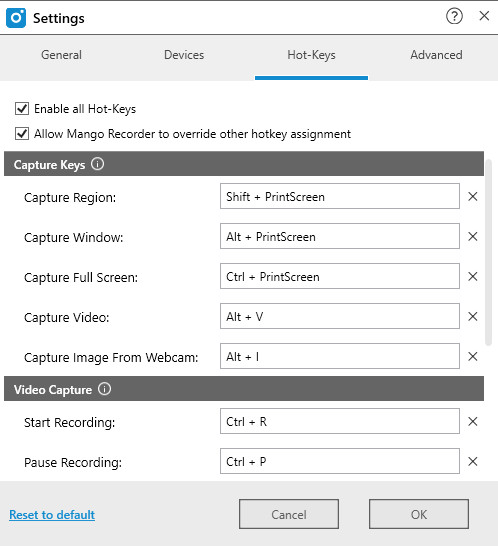Viewport: 498px width, 546px height.
Task: Click the Mango Recorder app logo
Action: pos(16,18)
